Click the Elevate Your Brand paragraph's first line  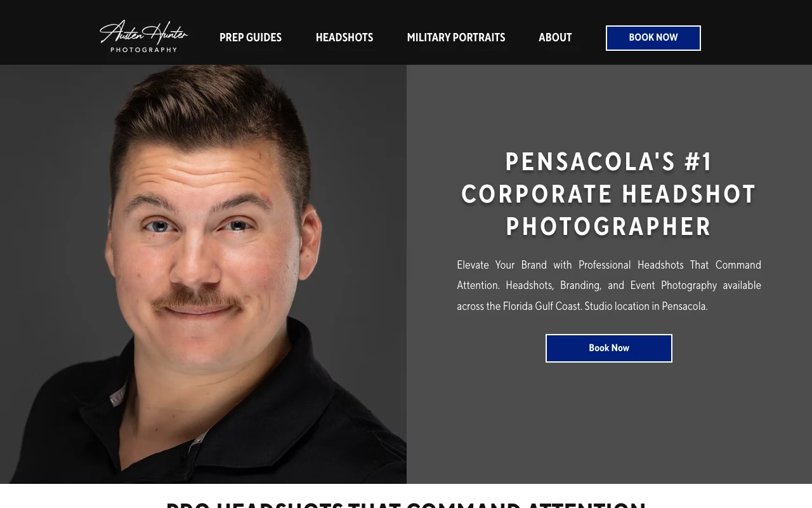click(609, 265)
